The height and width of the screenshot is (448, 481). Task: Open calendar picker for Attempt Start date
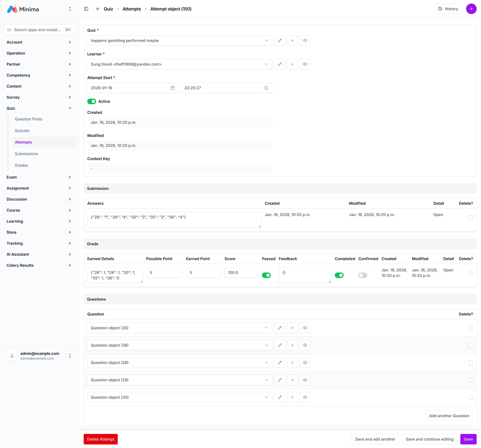[x=172, y=88]
